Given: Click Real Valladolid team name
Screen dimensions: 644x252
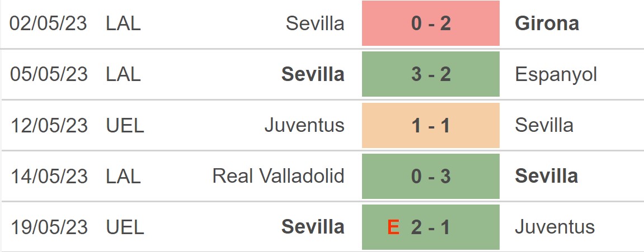Looking at the screenshot, I should [x=278, y=177].
